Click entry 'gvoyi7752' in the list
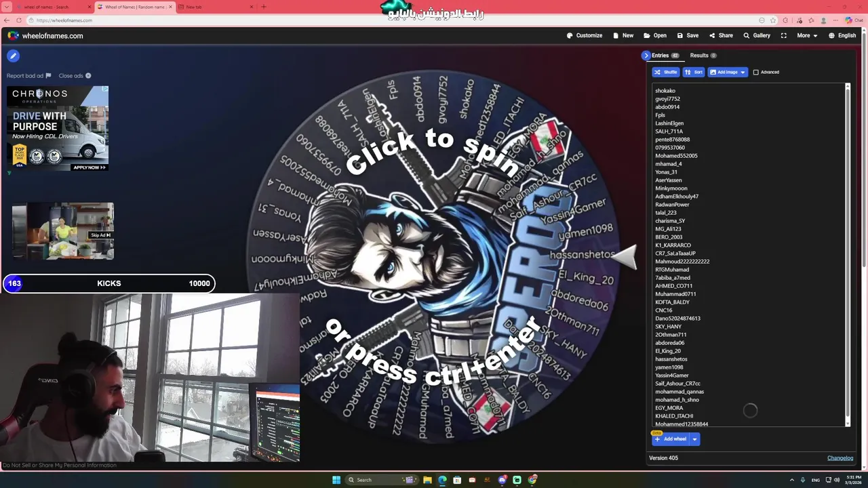Image resolution: width=868 pixels, height=488 pixels. 667,99
